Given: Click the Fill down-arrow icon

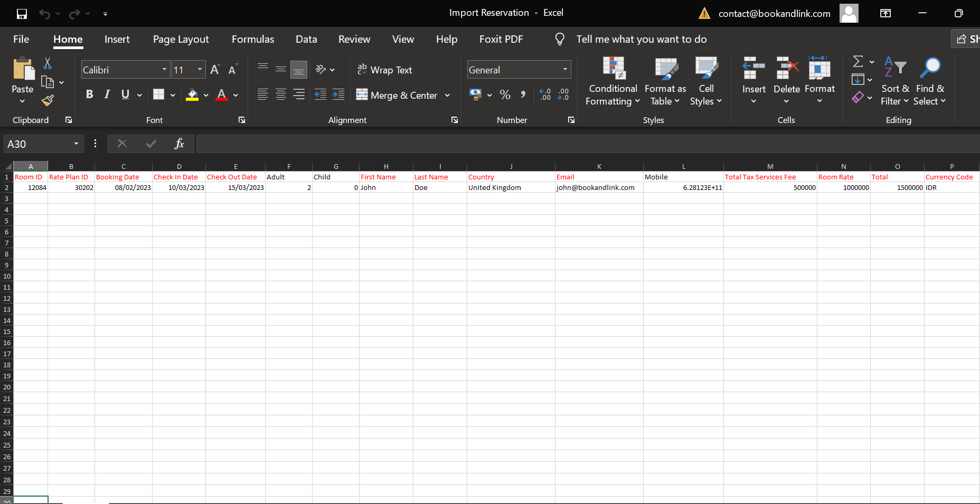Looking at the screenshot, I should pyautogui.click(x=858, y=80).
